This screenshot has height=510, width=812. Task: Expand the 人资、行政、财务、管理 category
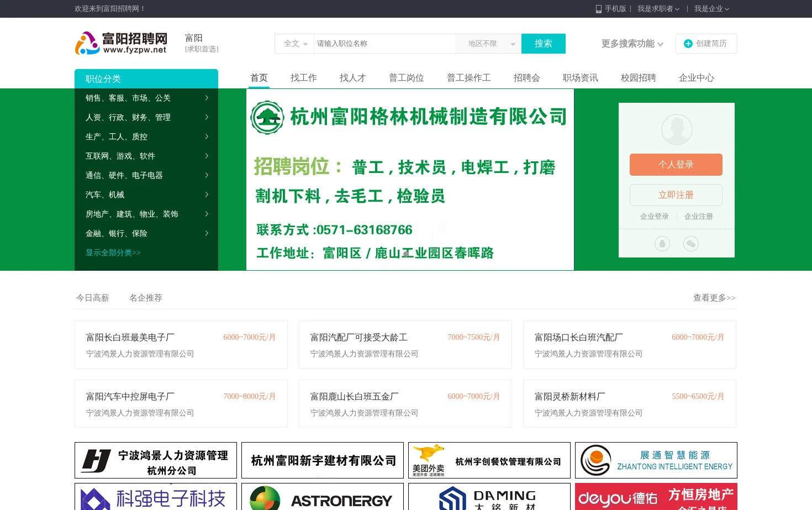tap(146, 117)
